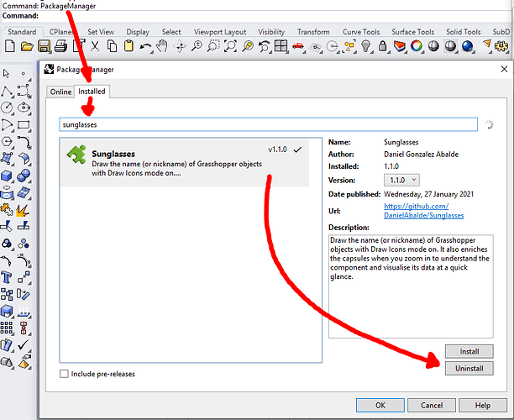Close the Package Manager dialog
This screenshot has height=420, width=514.
click(504, 69)
